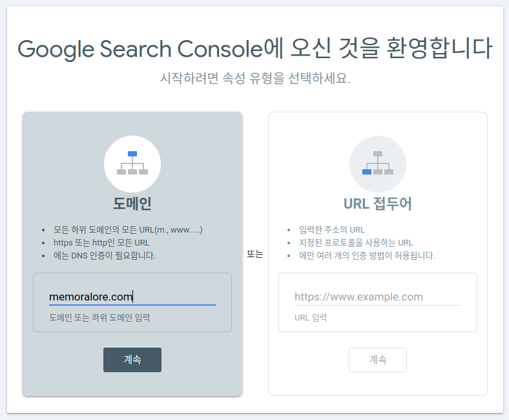Click the bullet 여러 개의 인증 방법이 허용됩니다
The width and height of the screenshot is (509, 420).
(367, 255)
